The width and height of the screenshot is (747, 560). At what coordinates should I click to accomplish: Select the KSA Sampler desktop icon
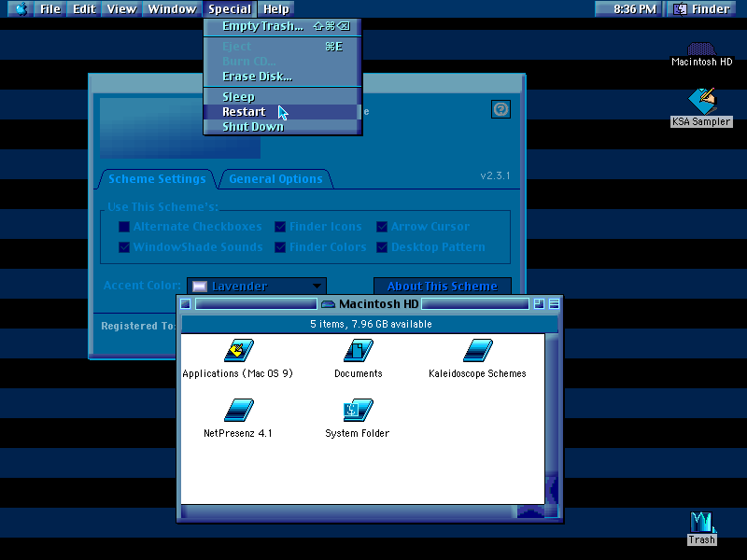[702, 101]
